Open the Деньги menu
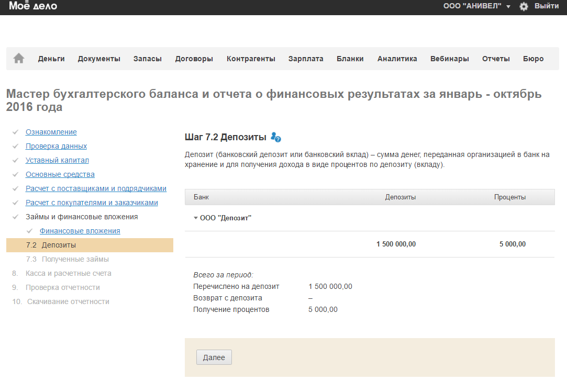This screenshot has height=392, width=567. pyautogui.click(x=51, y=59)
